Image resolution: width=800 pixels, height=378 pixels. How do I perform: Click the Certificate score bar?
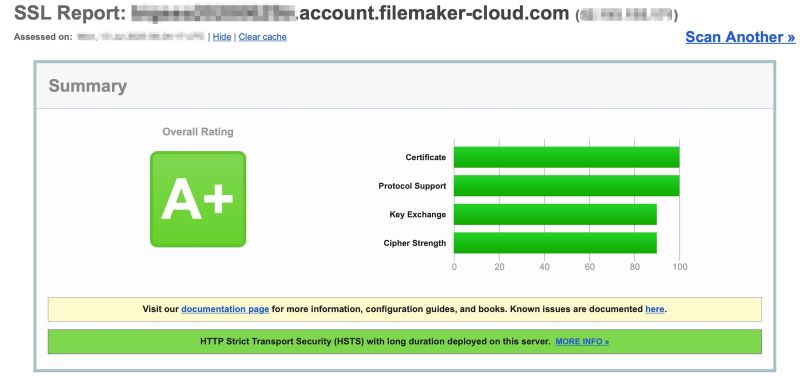pyautogui.click(x=566, y=157)
